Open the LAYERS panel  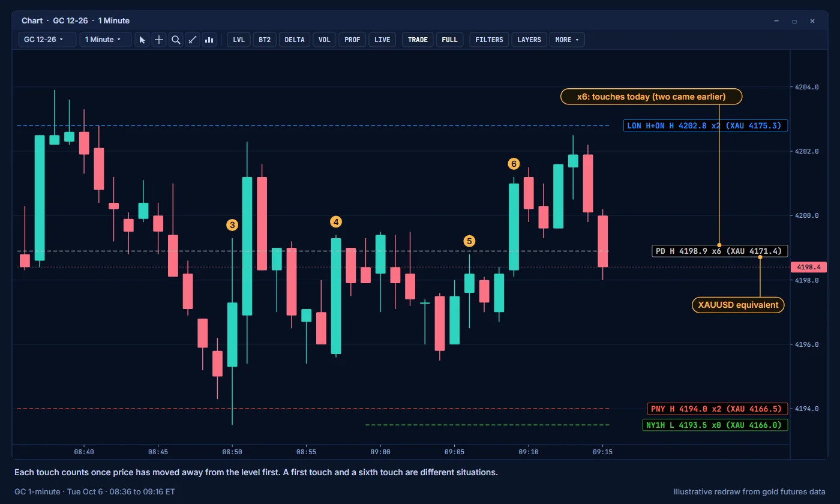click(529, 40)
